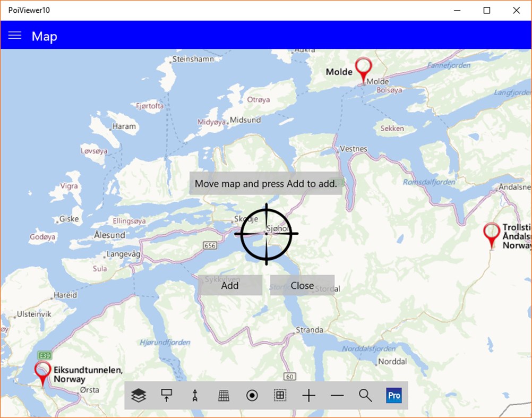Image resolution: width=532 pixels, height=418 pixels.
Task: Select the framed grid tool
Action: click(x=280, y=395)
